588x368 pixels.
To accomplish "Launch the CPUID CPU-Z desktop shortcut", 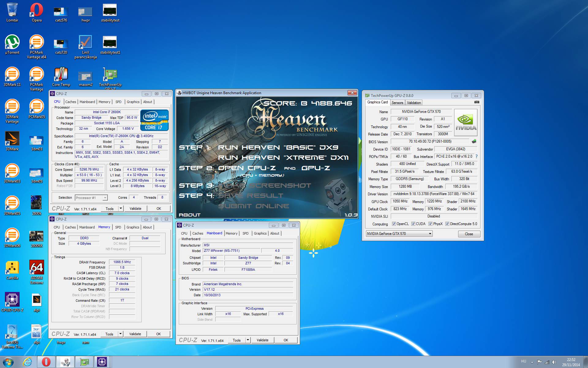I will 12,302.
